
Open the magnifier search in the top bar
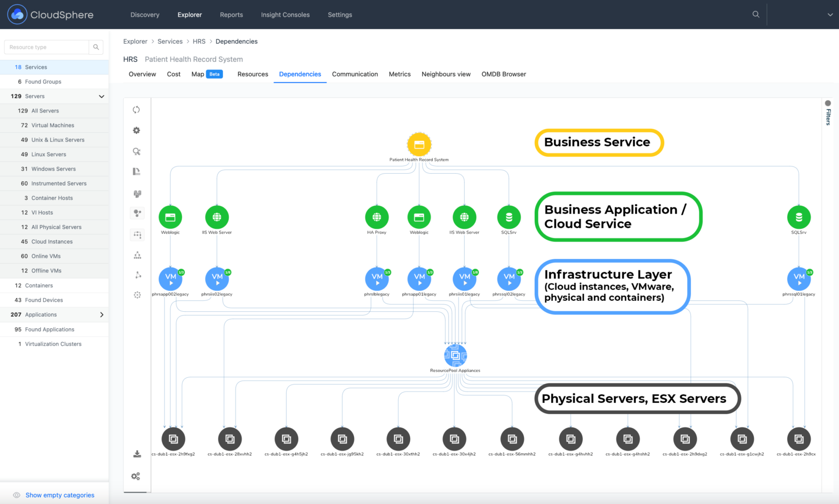pos(755,15)
